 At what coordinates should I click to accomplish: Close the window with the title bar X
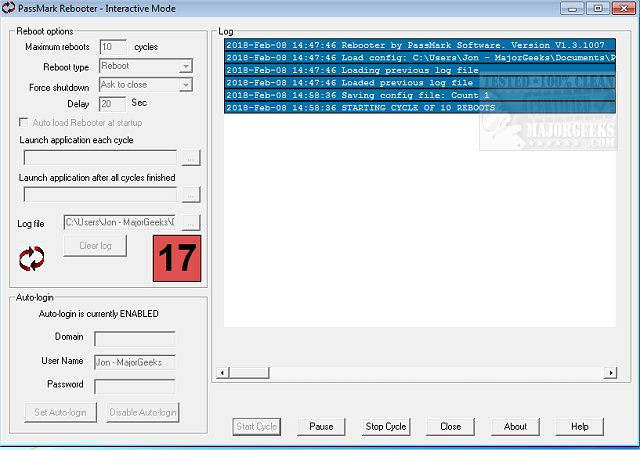(x=624, y=8)
